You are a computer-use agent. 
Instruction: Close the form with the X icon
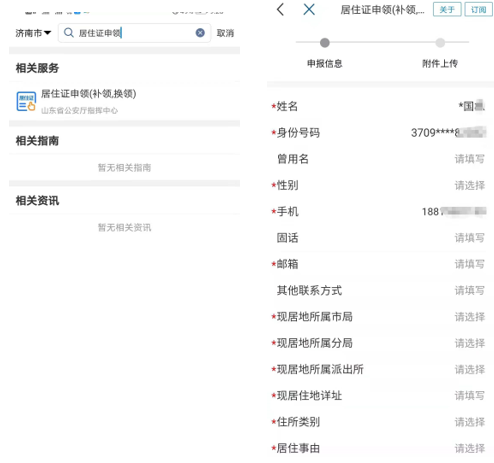click(x=309, y=9)
